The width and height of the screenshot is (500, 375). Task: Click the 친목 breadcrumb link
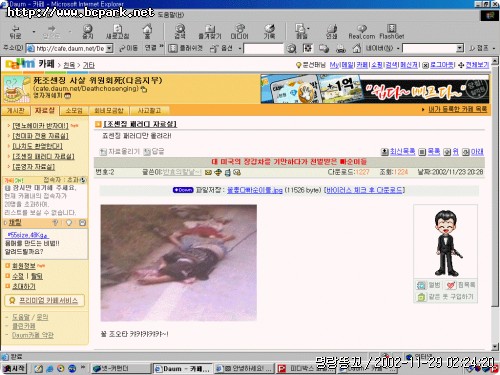[x=69, y=65]
